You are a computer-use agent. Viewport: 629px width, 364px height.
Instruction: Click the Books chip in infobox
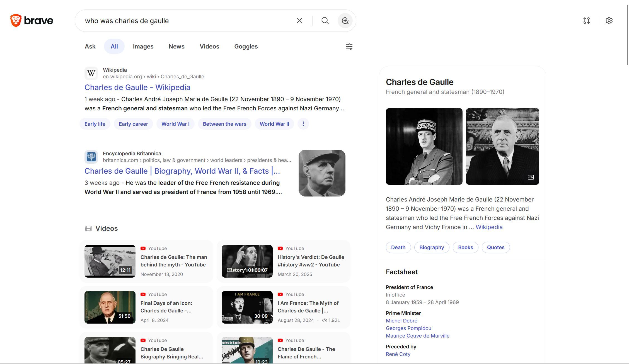point(465,247)
